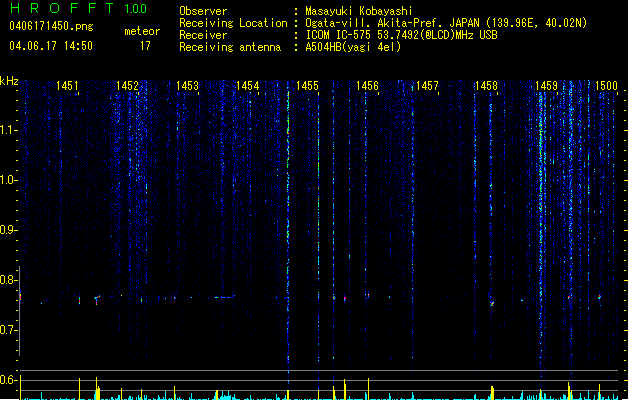The image size is (629, 400).
Task: Click the meteor count label
Action: click(x=142, y=31)
